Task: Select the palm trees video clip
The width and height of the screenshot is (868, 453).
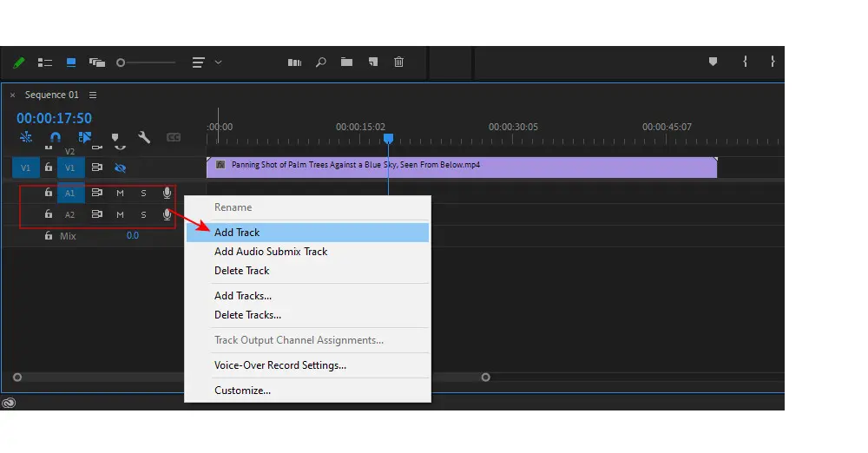Action: [460, 167]
